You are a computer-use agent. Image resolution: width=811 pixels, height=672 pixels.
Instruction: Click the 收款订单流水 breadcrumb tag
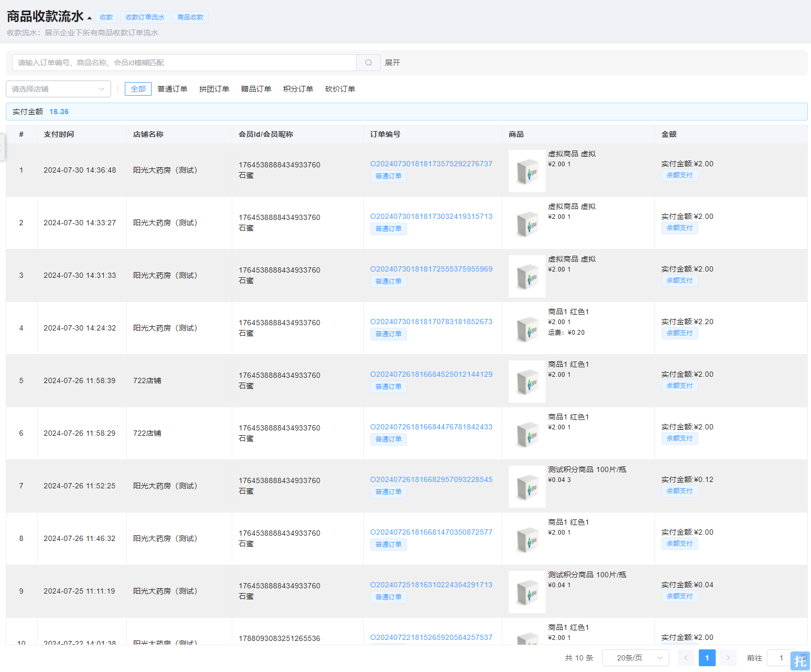point(145,17)
